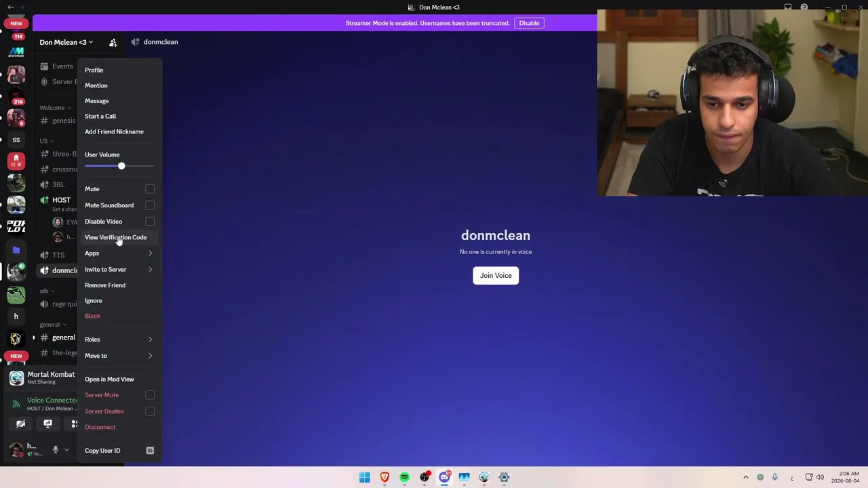Image resolution: width=868 pixels, height=488 pixels.
Task: Click the Events calendar icon
Action: (x=44, y=66)
